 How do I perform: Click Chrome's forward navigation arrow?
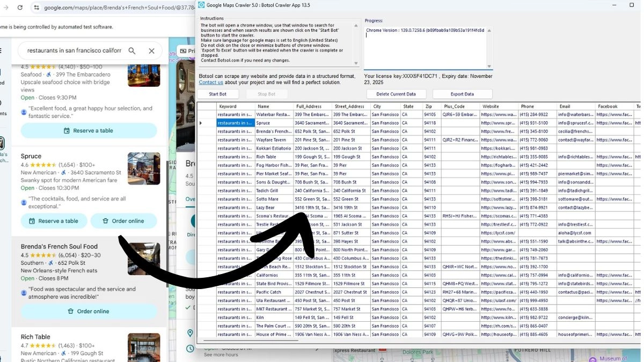6,8
